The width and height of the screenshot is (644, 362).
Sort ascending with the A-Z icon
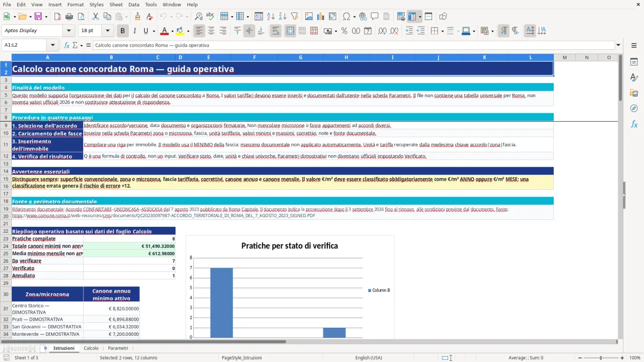coord(271,17)
